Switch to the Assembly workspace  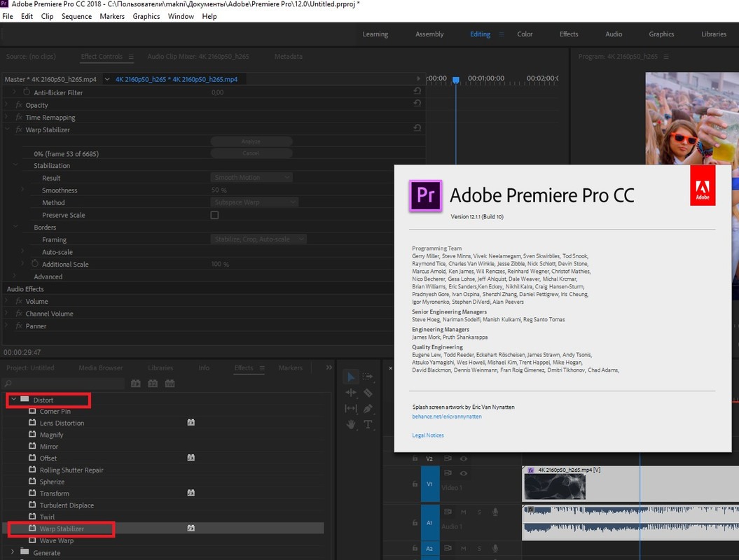coord(429,34)
